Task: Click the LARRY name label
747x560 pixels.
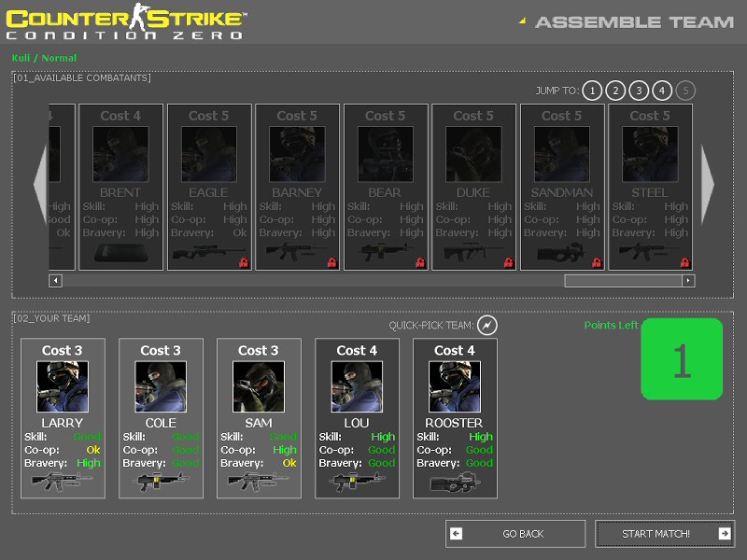Action: (x=63, y=423)
